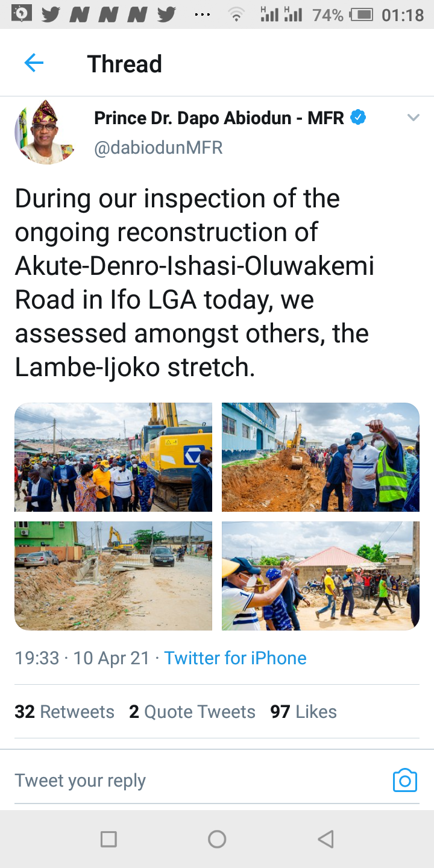Viewport: 434px width, 868px height.
Task: Open Dapo Abiodun's profile avatar
Action: click(44, 133)
